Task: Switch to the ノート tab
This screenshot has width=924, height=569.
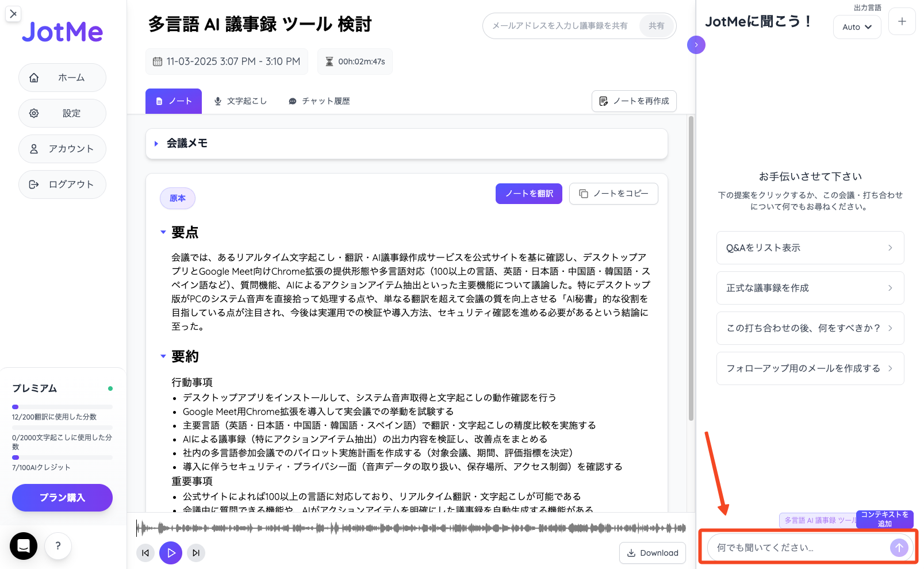Action: coord(174,101)
